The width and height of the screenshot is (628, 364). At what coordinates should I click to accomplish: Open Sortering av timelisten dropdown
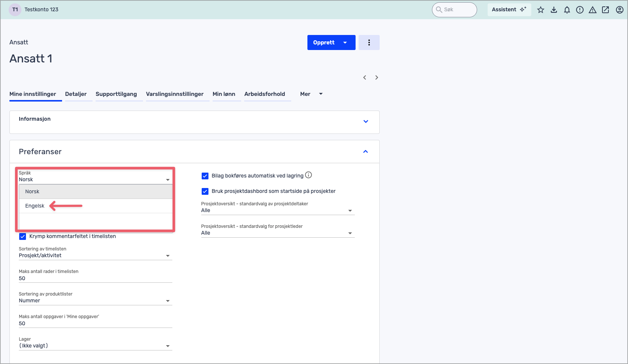click(95, 256)
